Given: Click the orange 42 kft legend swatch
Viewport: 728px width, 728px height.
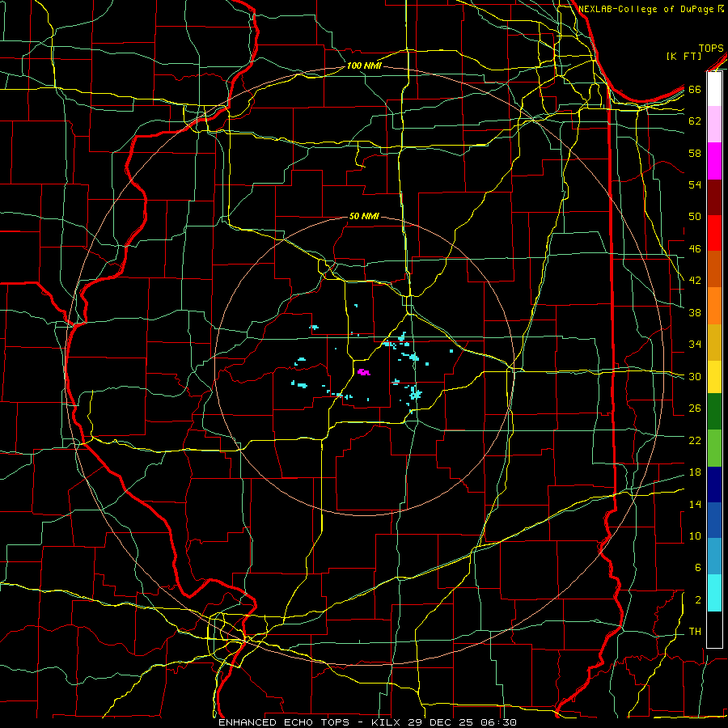Looking at the screenshot, I should [x=714, y=306].
